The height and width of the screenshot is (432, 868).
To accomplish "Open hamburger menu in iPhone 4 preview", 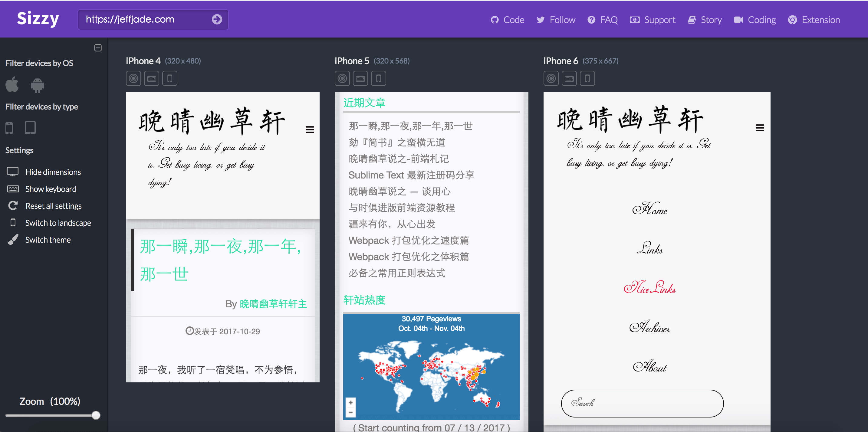I will tap(310, 130).
